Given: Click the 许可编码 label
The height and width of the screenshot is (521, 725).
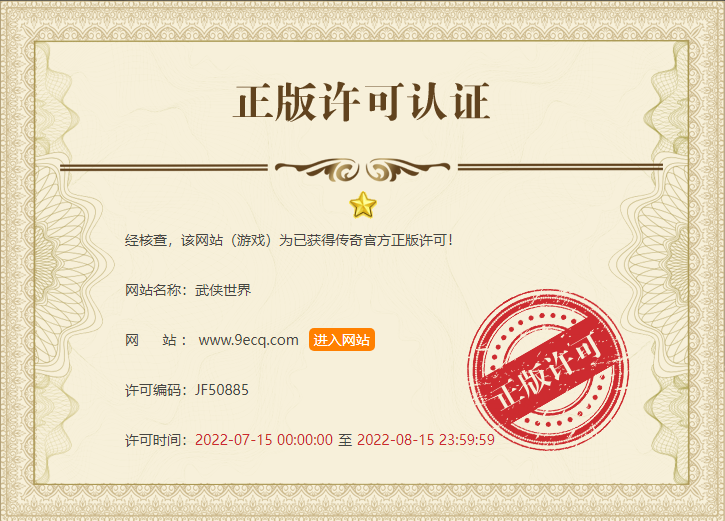Looking at the screenshot, I should (153, 390).
